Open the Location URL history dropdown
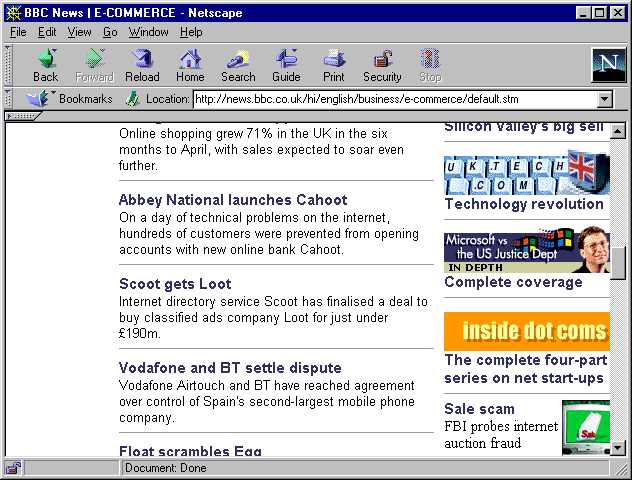 coord(604,99)
